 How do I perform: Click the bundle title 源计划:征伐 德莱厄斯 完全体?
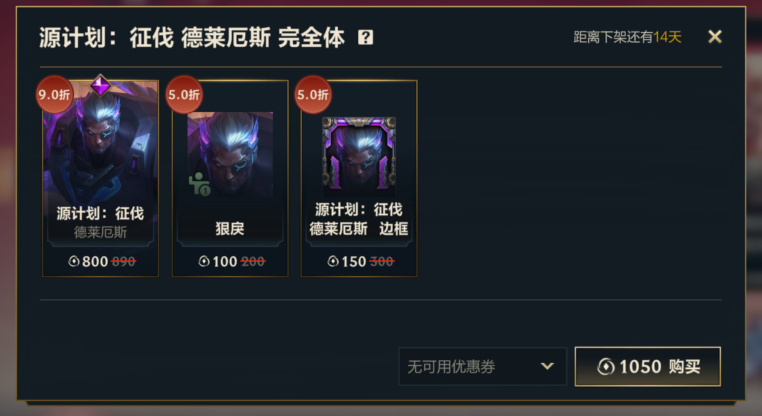point(192,37)
